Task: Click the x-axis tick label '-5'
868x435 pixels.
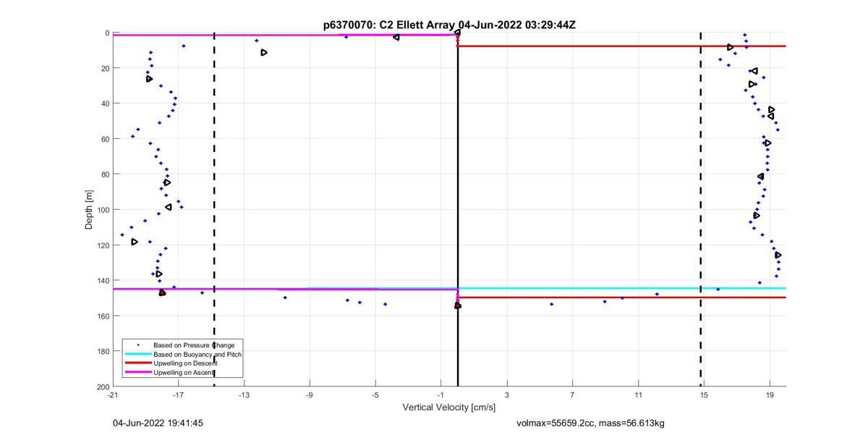Action: [375, 396]
